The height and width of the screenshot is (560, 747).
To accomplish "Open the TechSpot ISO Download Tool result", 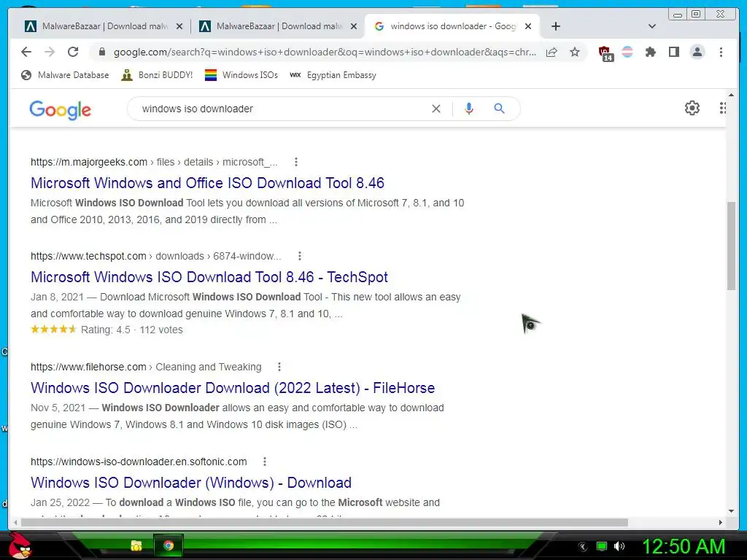I will click(209, 277).
